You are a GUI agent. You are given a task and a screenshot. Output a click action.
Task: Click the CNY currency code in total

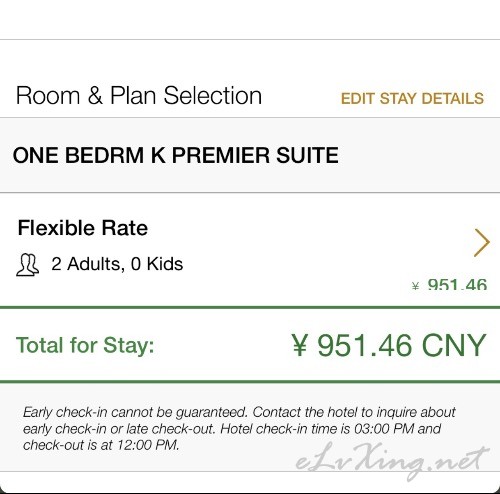pyautogui.click(x=454, y=345)
